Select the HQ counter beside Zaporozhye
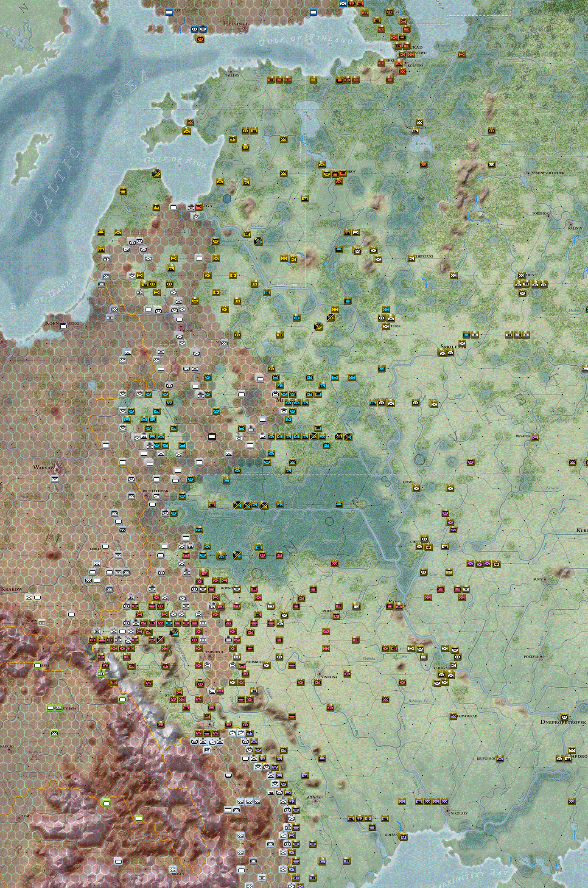588x888 pixels. [568, 759]
